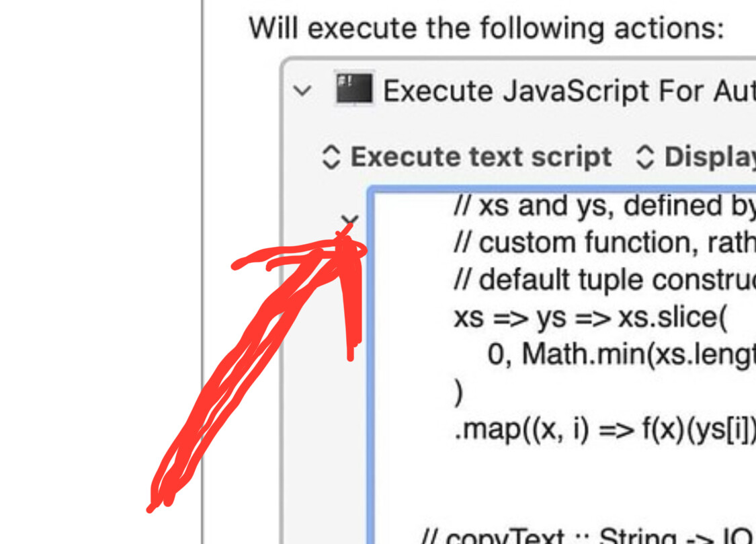
Task: Open the Display results popup menu
Action: (709, 157)
